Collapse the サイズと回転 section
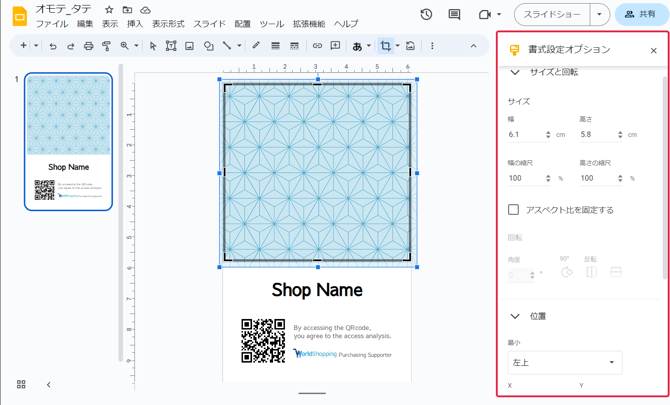670x405 pixels. [515, 73]
